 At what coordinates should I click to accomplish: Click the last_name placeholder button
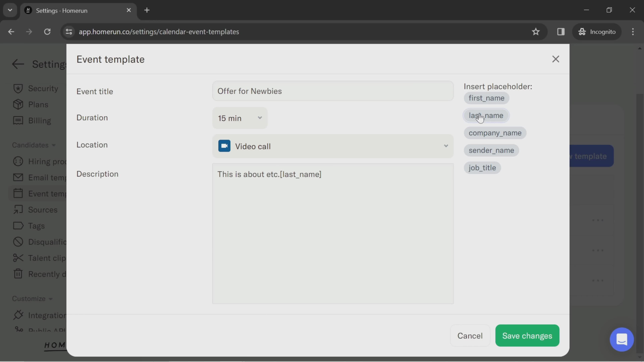pos(486,115)
